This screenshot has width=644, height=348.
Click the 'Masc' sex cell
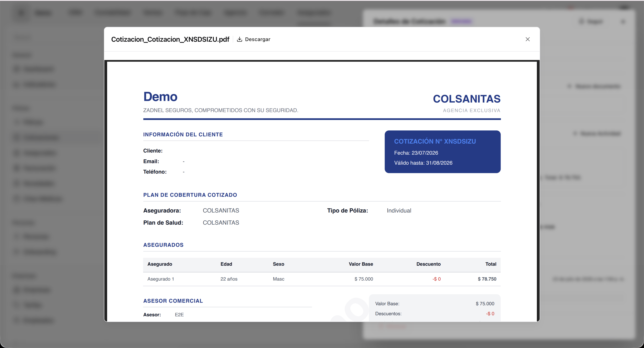(279, 279)
